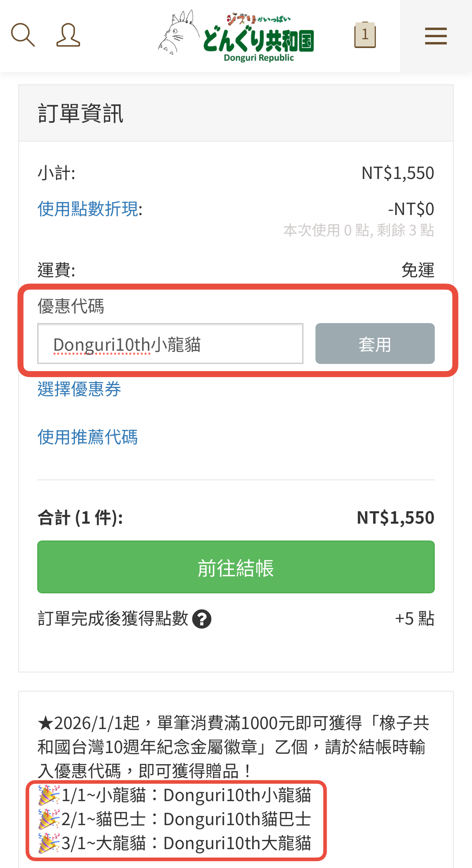Click the NT$1,550 amount beside 小計
The height and width of the screenshot is (868, 472).
398,173
